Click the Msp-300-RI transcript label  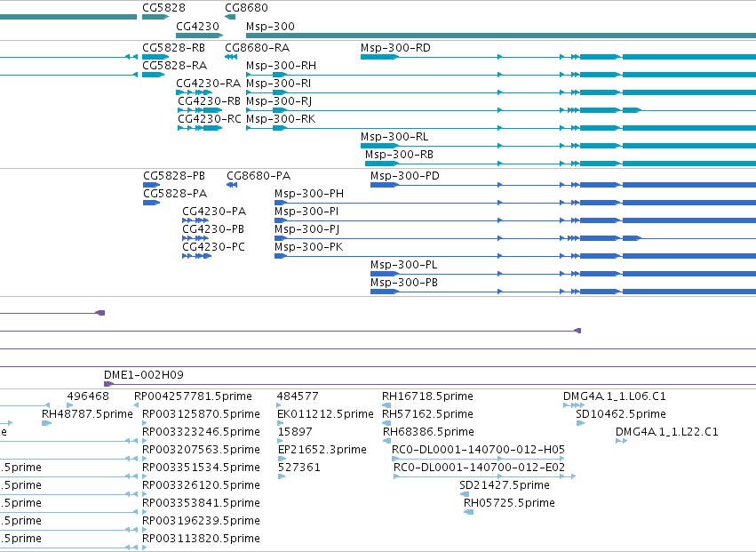tap(279, 84)
